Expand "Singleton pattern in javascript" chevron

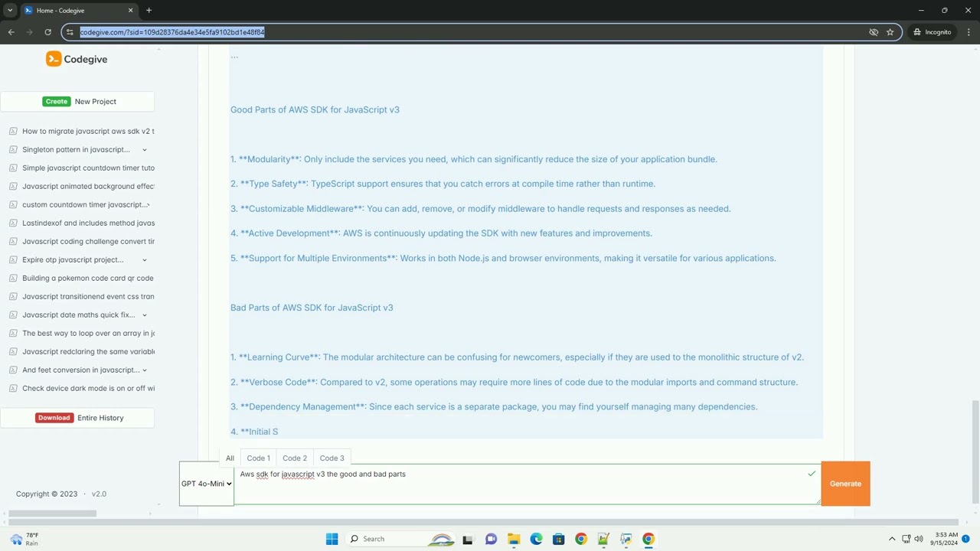[x=145, y=150]
